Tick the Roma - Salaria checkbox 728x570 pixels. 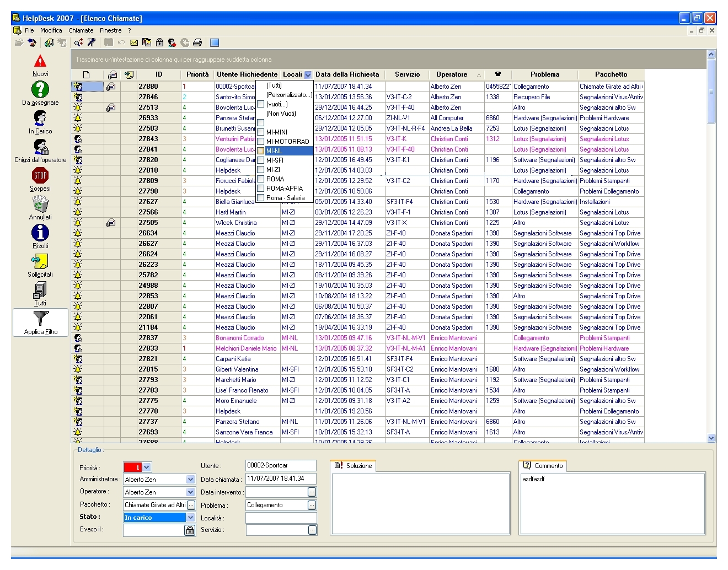pyautogui.click(x=261, y=198)
